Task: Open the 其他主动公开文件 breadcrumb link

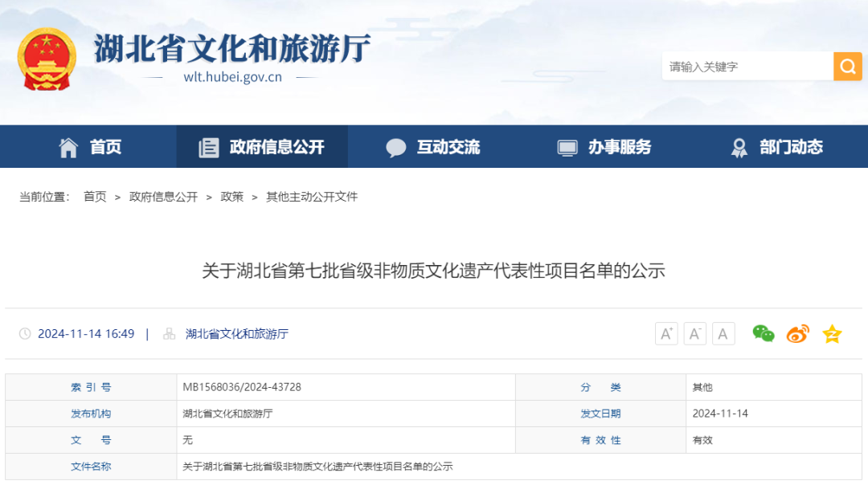Action: tap(313, 196)
